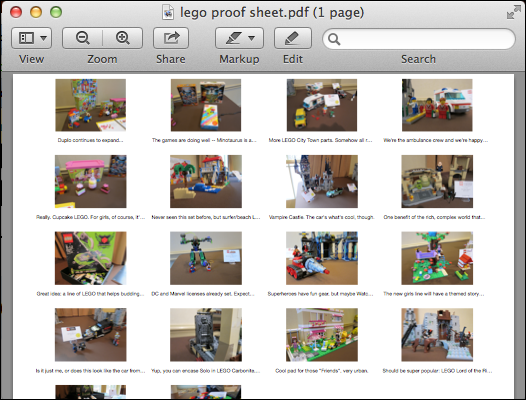Click the Duplo continues to expand photo

[x=91, y=105]
